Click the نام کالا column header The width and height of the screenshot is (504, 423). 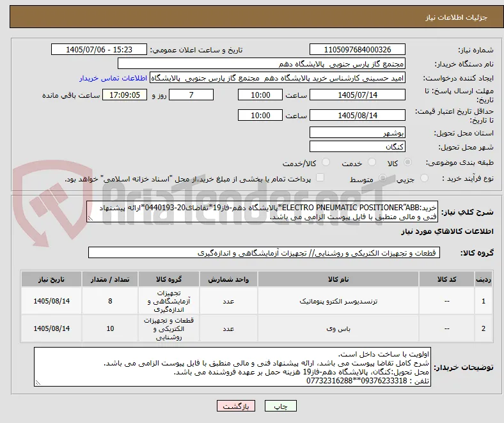coord(338,279)
